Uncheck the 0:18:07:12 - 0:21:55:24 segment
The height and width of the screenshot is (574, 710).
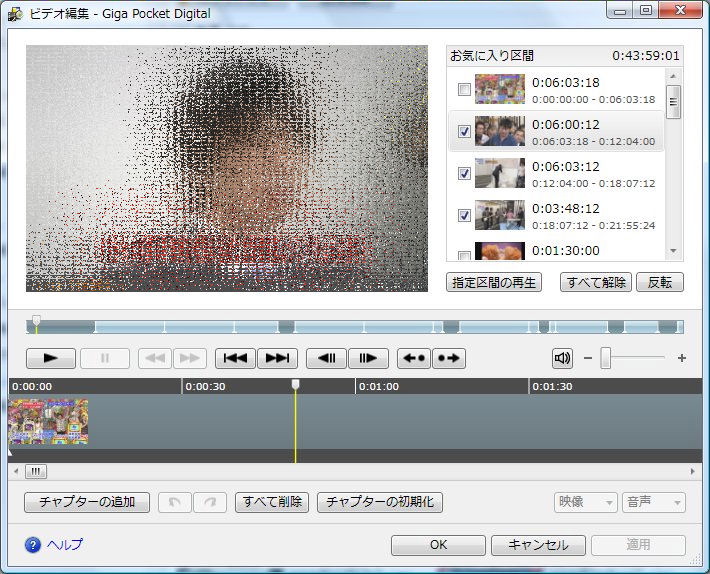tap(464, 216)
